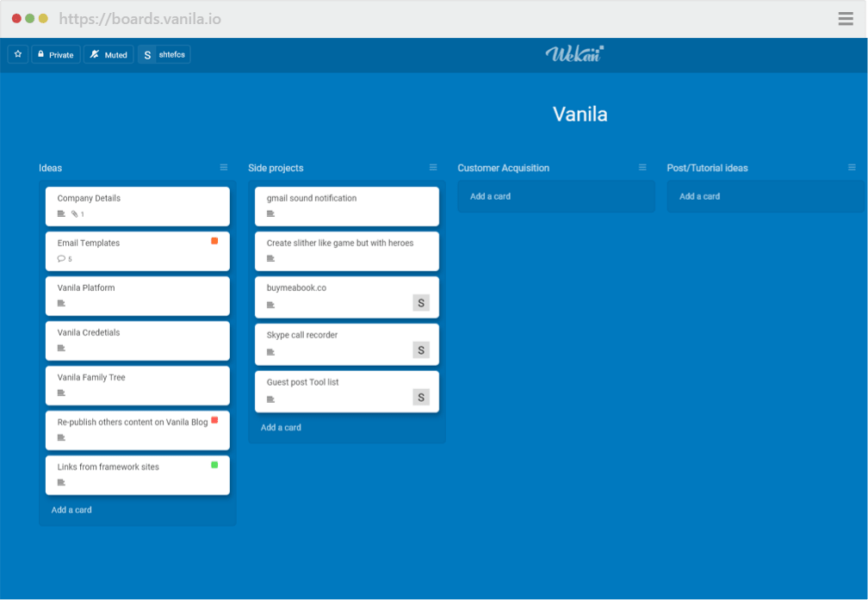Viewport: 868px width, 600px height.
Task: Open the shtefcs user menu
Action: [164, 54]
